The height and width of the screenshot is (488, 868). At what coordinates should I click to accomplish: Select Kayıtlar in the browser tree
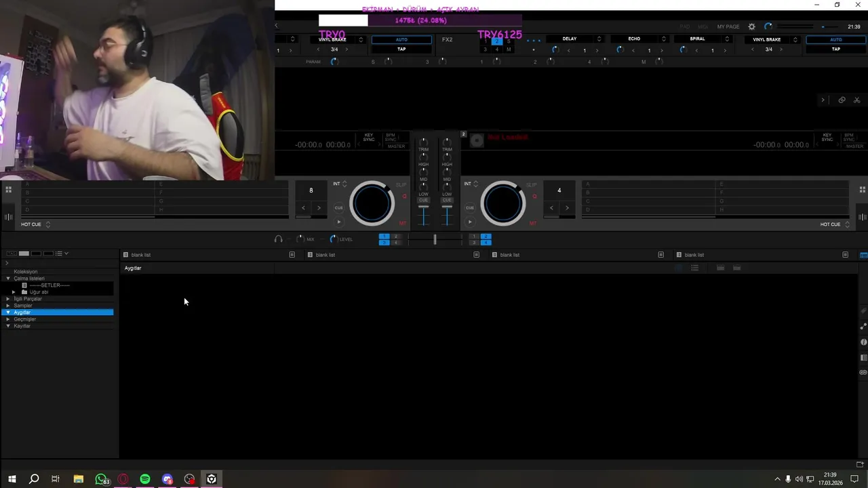pos(22,326)
